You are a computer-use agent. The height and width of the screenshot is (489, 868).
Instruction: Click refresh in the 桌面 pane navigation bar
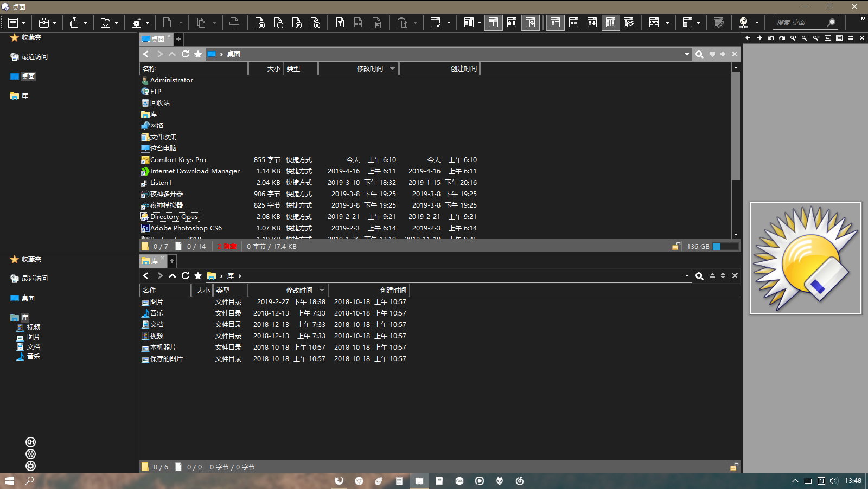[x=185, y=54]
